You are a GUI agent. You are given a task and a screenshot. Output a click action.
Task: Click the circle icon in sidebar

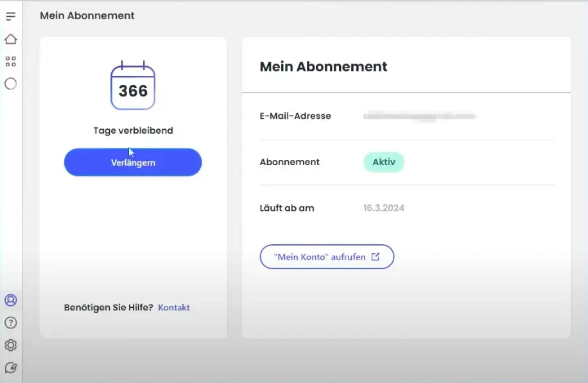click(10, 84)
